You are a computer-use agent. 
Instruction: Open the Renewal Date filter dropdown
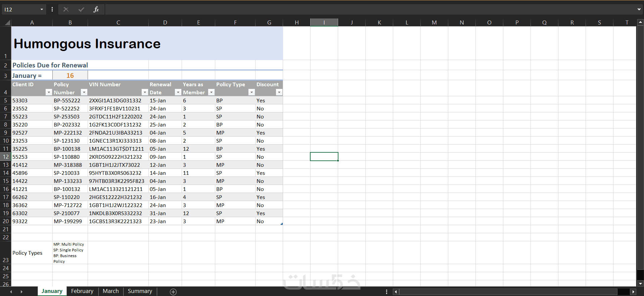click(x=178, y=92)
